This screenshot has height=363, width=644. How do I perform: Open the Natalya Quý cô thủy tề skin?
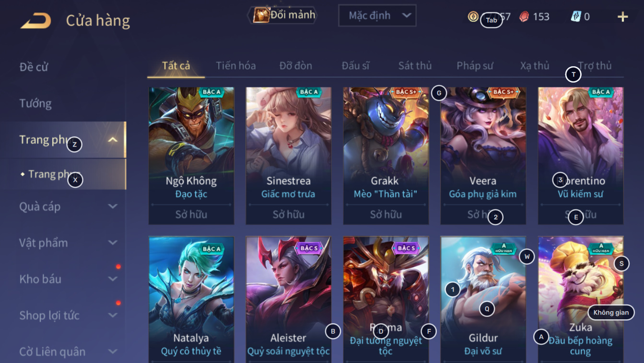pos(191,299)
